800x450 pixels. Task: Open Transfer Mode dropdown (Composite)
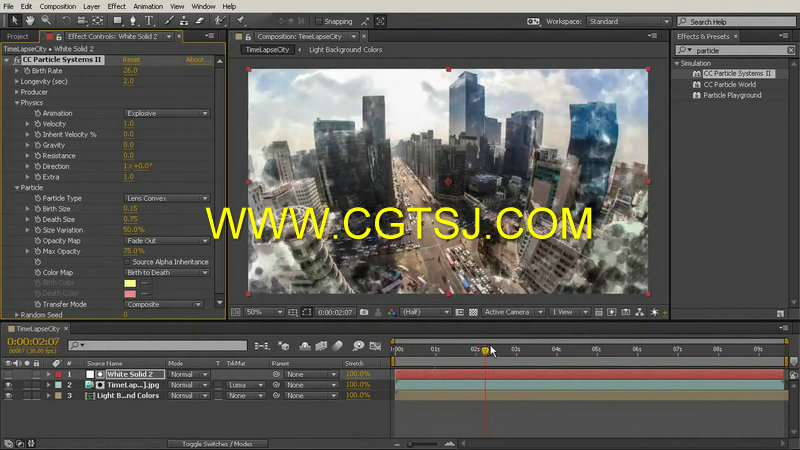163,305
